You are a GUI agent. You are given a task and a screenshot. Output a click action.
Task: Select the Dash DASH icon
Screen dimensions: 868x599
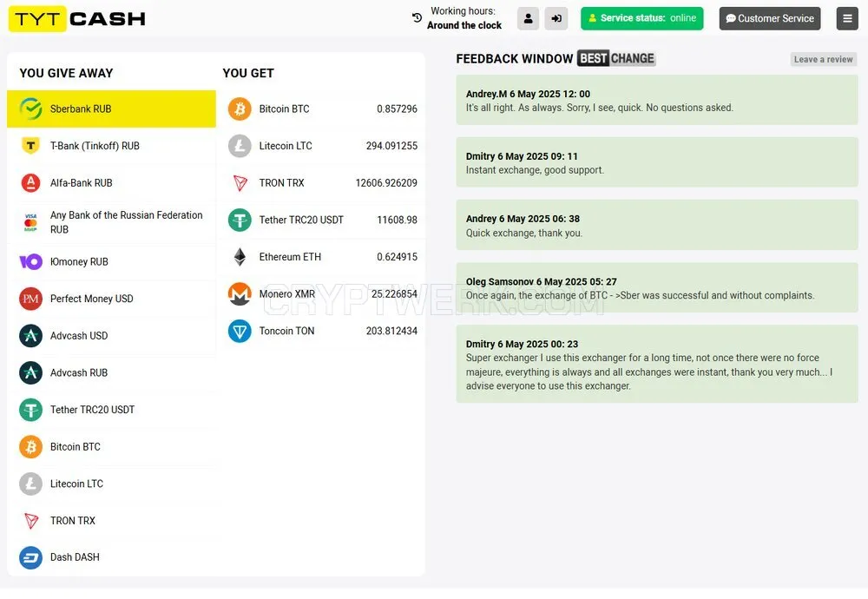click(x=31, y=557)
